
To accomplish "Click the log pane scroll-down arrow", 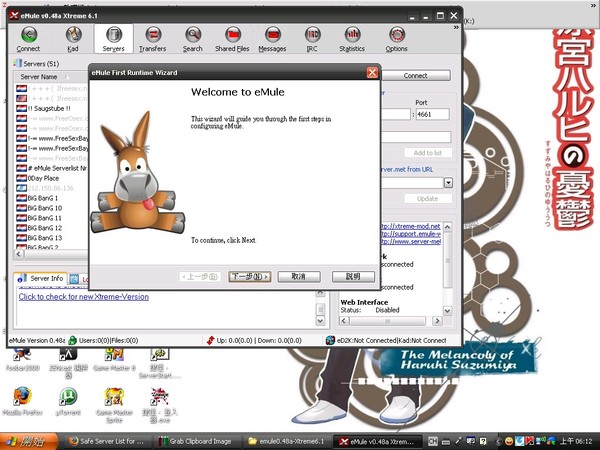I will point(320,320).
